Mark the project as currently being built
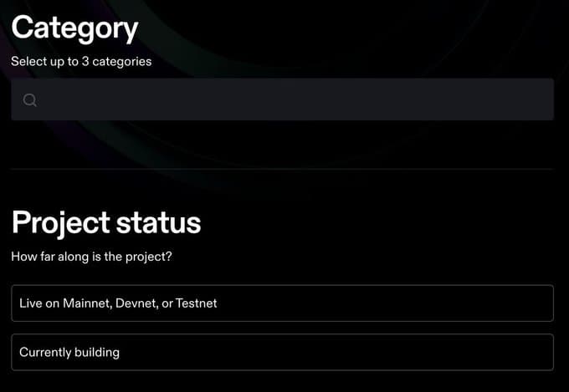569x392 pixels. click(69, 352)
